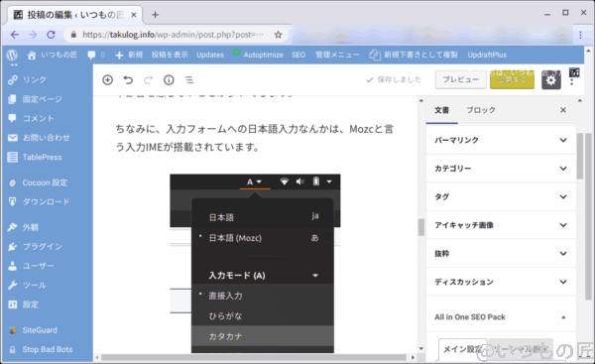This screenshot has width=595, height=364.
Task: Open Stop Bad Bots in sidebar
Action: point(41,349)
